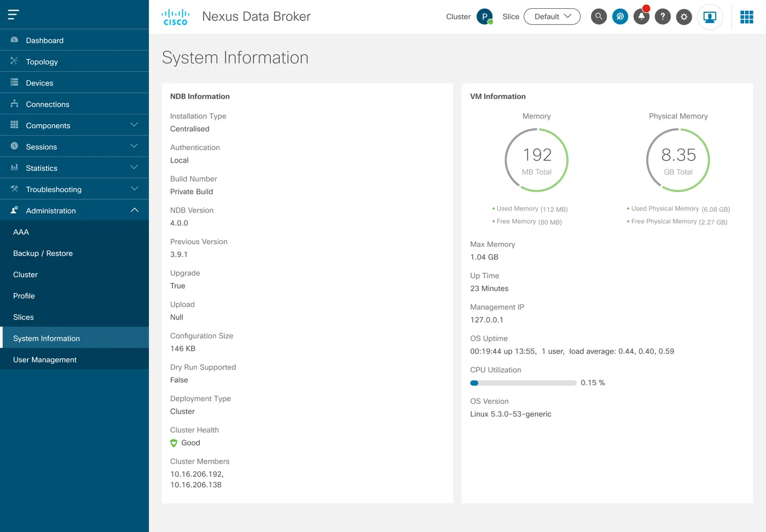Click the user profile monitor icon
Viewport: 766px width, 532px height.
(x=710, y=17)
